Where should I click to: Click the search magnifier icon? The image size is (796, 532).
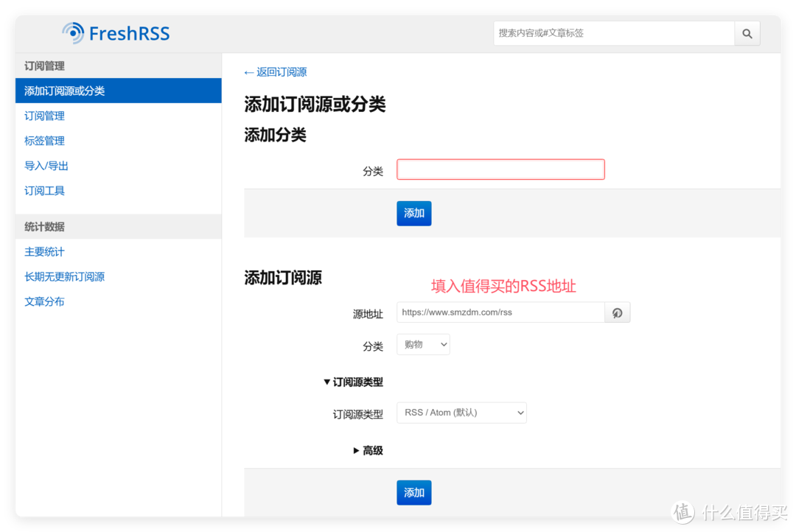pyautogui.click(x=747, y=33)
